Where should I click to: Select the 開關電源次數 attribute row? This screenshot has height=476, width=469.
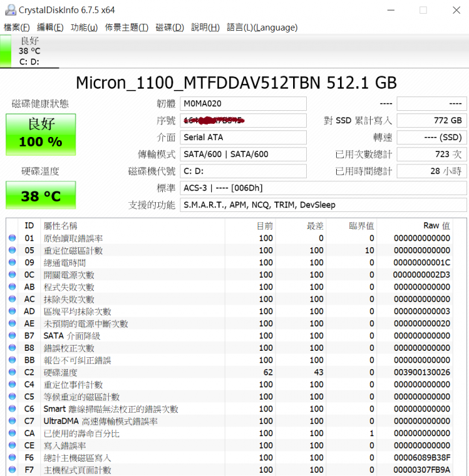point(230,275)
